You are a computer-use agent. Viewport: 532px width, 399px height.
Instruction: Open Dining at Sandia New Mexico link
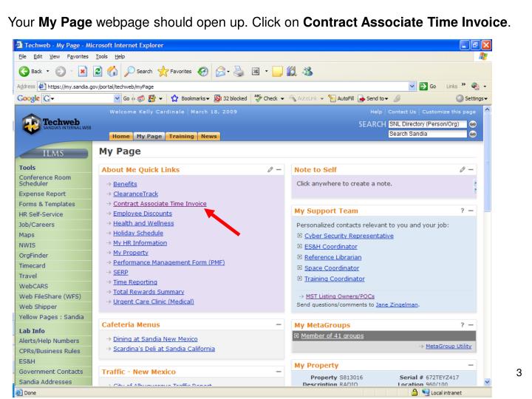pyautogui.click(x=155, y=338)
